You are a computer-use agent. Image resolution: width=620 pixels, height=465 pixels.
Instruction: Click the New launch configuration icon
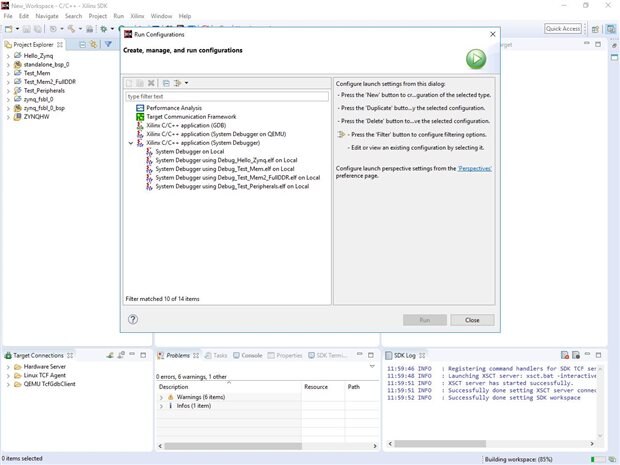coord(129,83)
